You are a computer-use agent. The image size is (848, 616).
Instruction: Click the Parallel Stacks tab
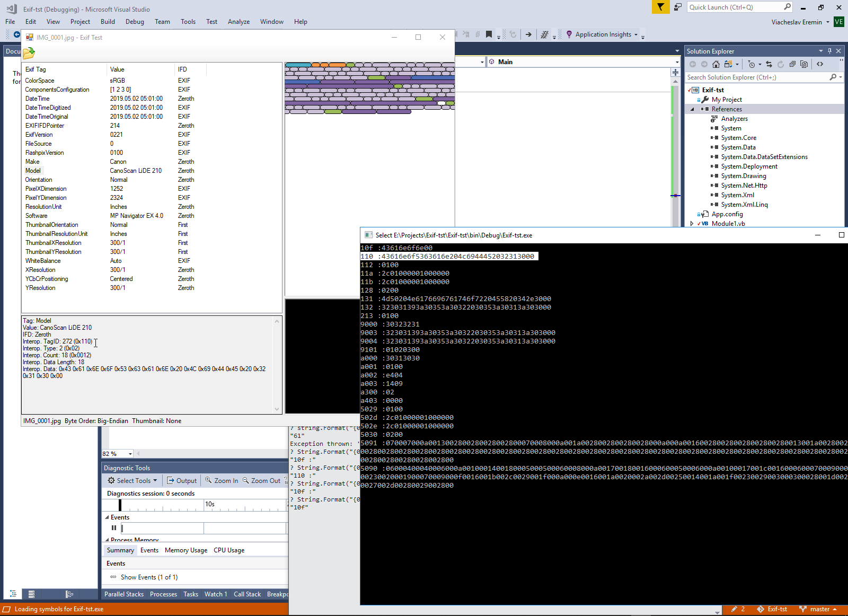click(124, 594)
